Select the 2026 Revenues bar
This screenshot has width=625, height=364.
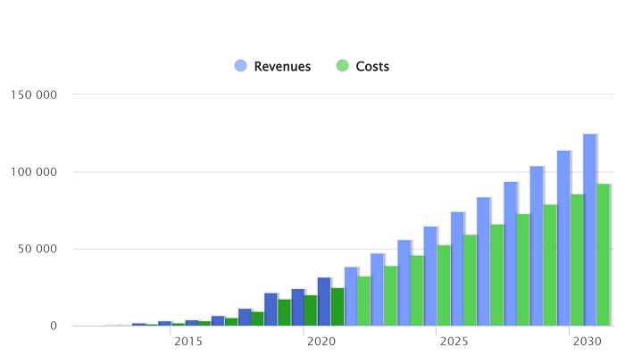click(x=457, y=269)
